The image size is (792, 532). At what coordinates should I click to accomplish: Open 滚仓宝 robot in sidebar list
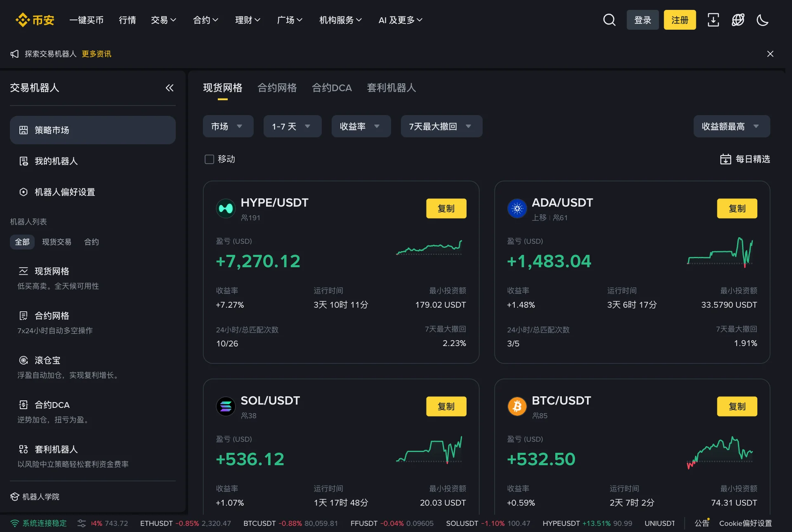(x=93, y=367)
